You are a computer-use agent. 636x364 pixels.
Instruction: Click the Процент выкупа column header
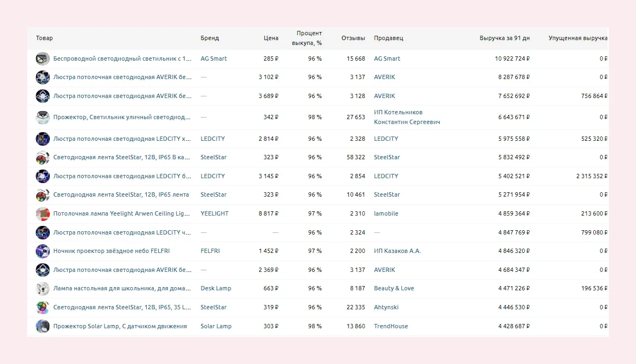307,38
